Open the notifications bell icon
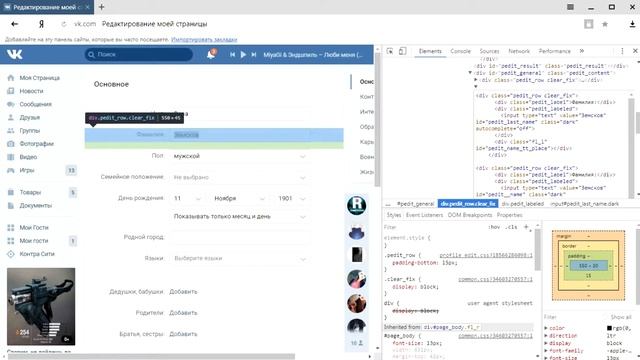 [x=211, y=54]
